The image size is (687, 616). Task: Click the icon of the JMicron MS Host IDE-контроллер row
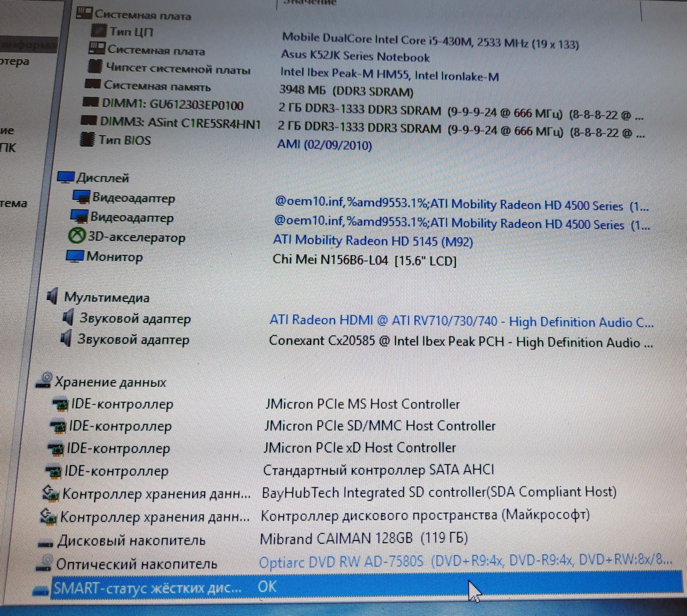click(60, 404)
